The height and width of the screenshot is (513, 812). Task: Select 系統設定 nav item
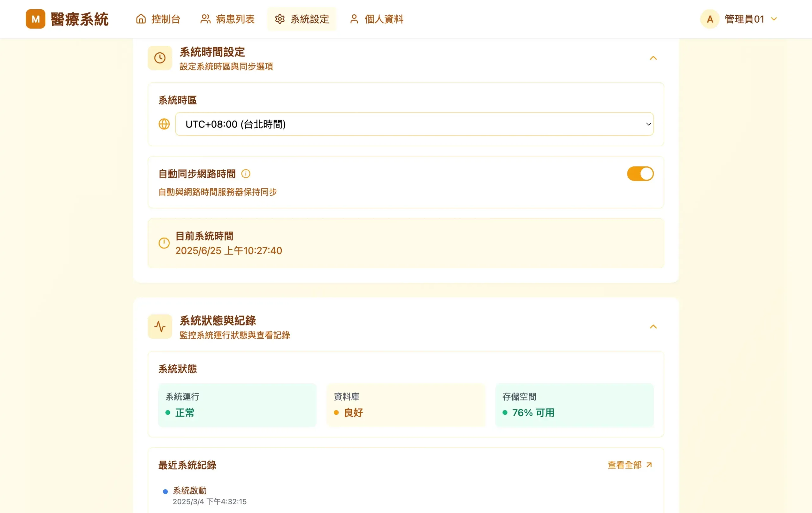(x=302, y=19)
